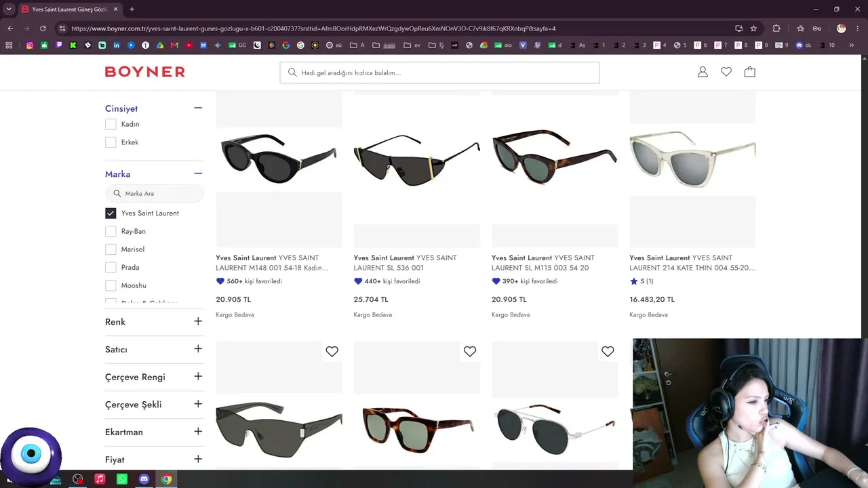Favorite the tortoise square sunglasses in second row
The height and width of the screenshot is (488, 868).
[470, 351]
